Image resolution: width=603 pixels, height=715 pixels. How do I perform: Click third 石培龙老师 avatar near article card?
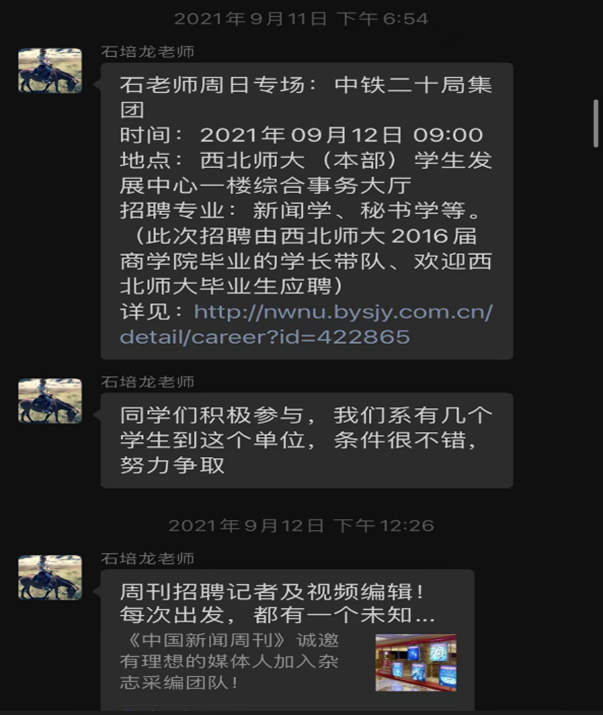click(50, 577)
